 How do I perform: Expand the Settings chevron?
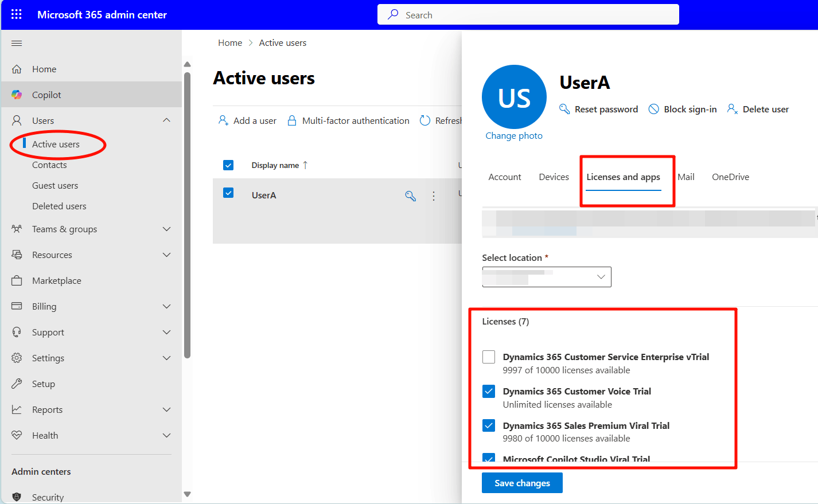[167, 358]
